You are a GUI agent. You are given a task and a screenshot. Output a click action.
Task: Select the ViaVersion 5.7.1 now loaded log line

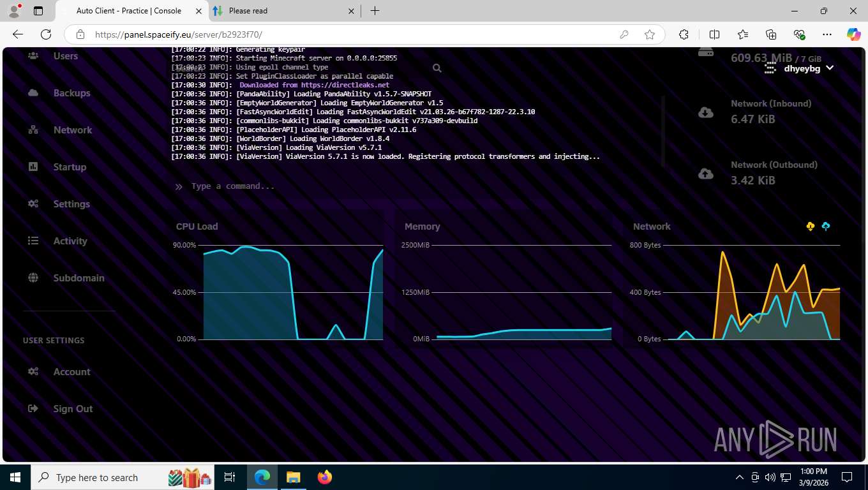[x=385, y=156]
